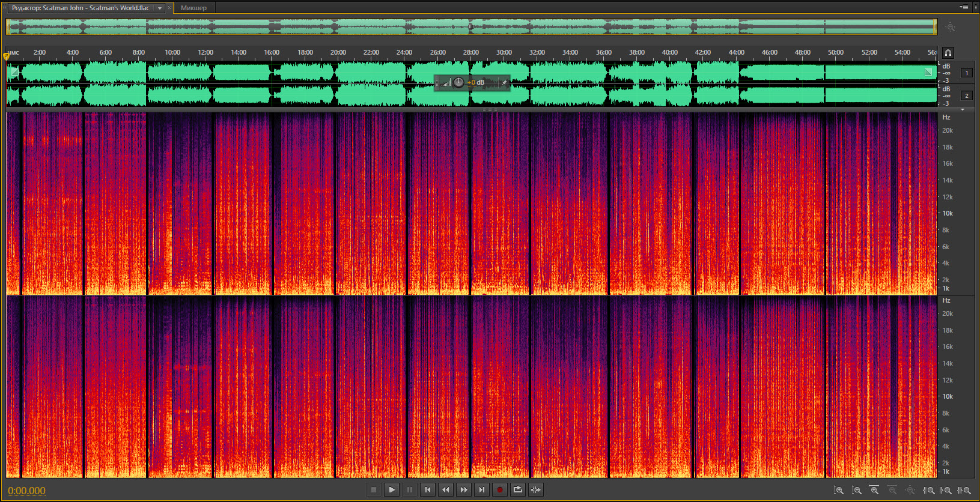Stop playback with the Stop button
The image size is (980, 502).
click(x=374, y=490)
